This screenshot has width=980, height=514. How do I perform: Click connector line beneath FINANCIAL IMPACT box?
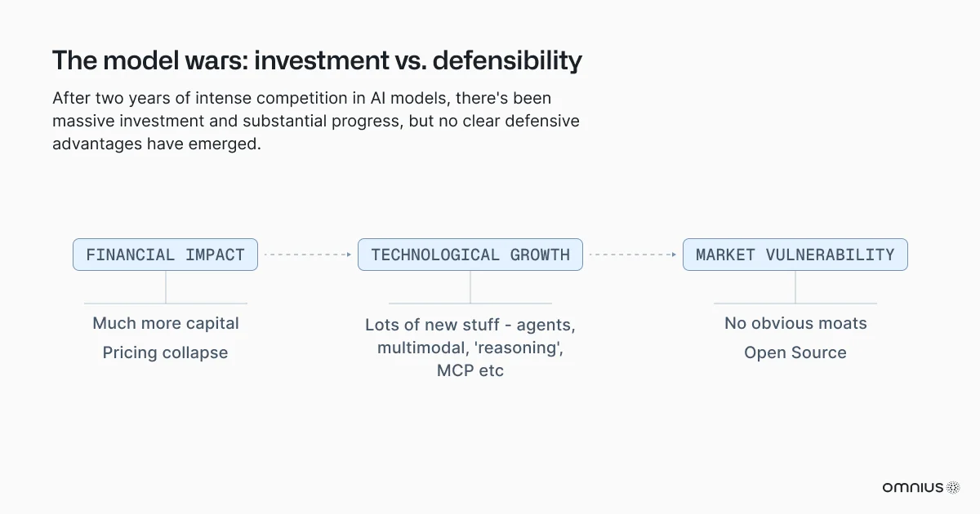click(x=166, y=287)
